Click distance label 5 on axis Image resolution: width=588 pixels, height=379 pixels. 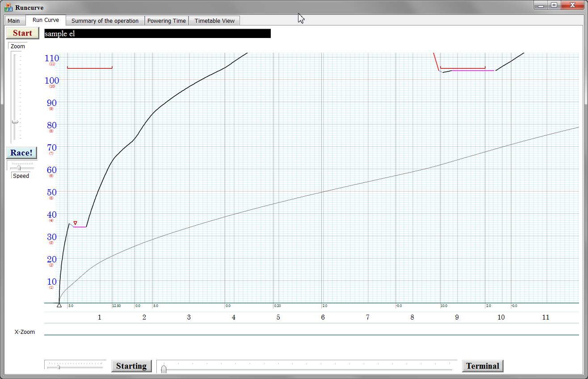pyautogui.click(x=278, y=317)
